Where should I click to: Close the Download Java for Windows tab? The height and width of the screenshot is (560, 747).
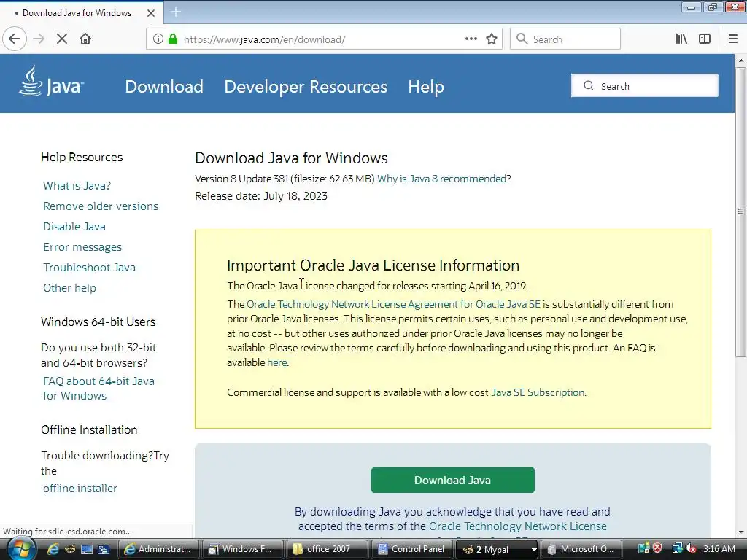pyautogui.click(x=151, y=13)
